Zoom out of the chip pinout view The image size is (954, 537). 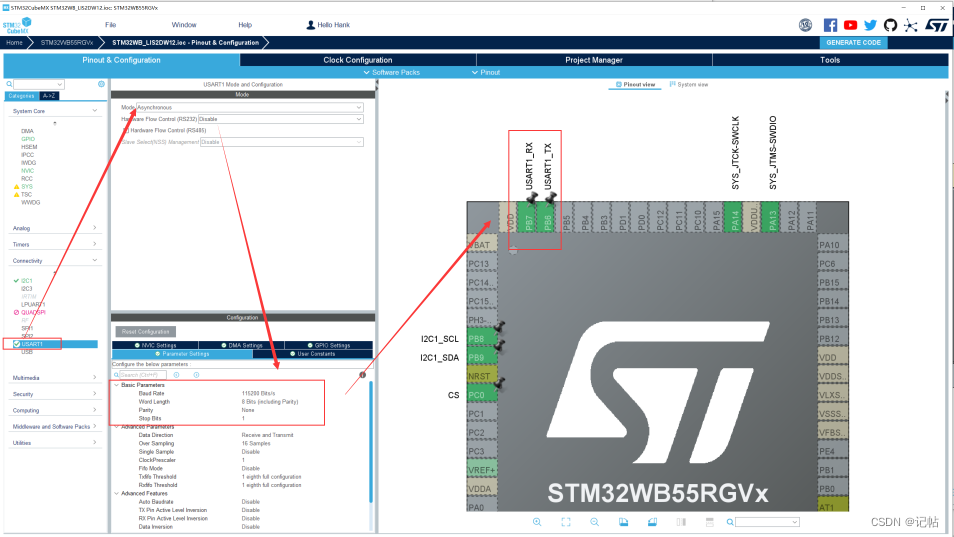click(x=594, y=522)
